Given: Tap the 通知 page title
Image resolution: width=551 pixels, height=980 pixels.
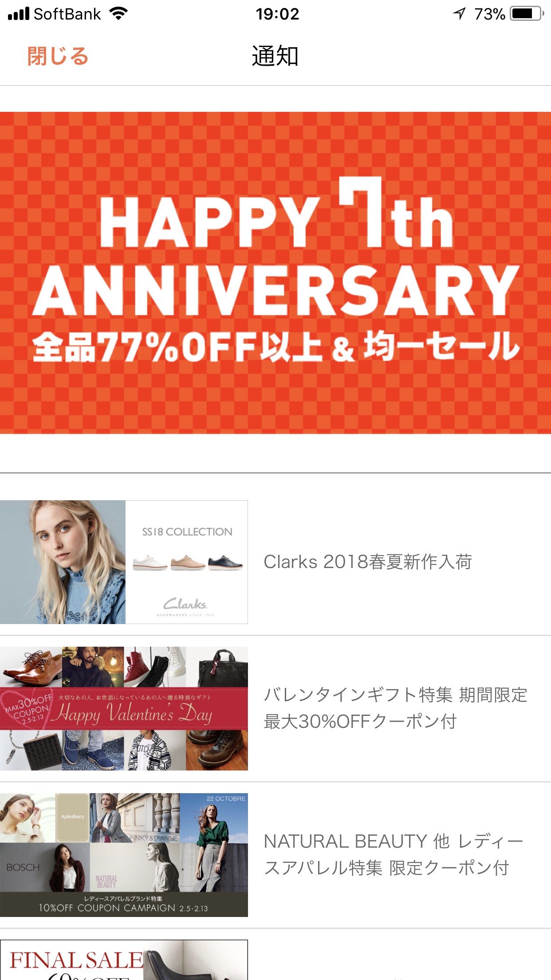Looking at the screenshot, I should [275, 56].
